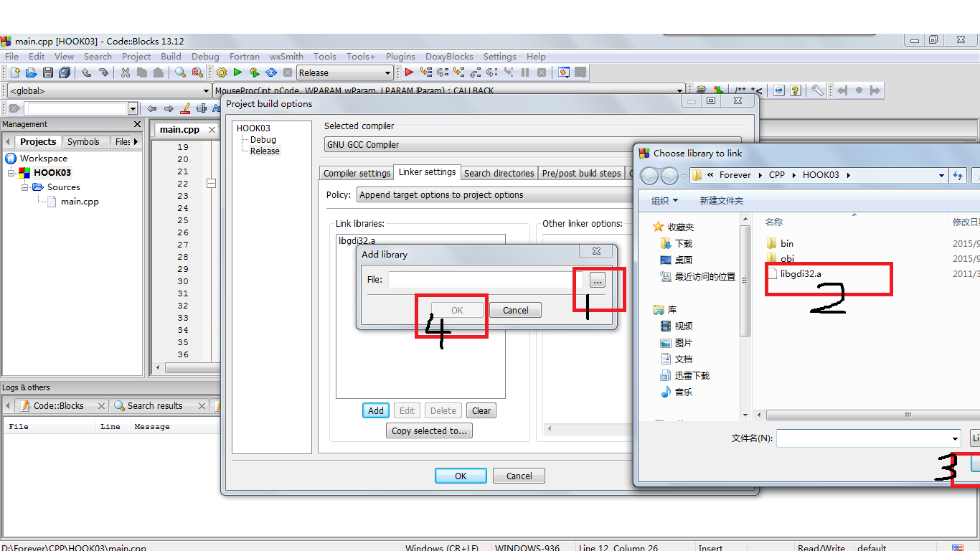Click the Add button under Link libraries

pos(376,410)
